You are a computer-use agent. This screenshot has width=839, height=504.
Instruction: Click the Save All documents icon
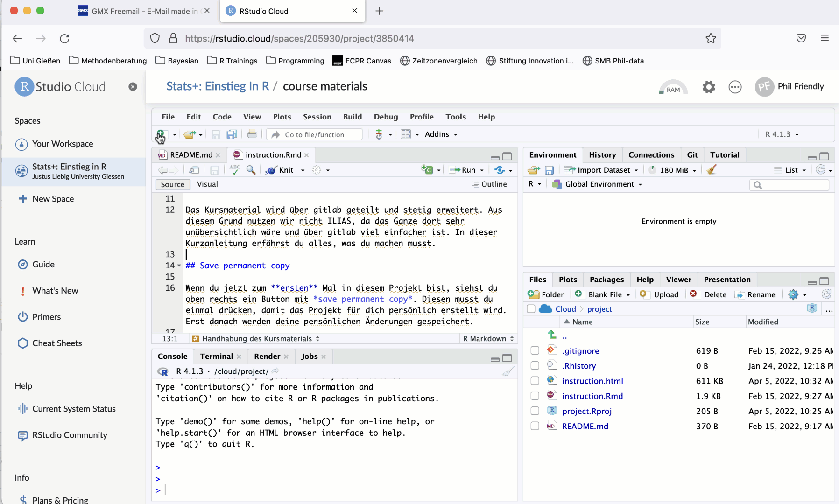(x=232, y=134)
